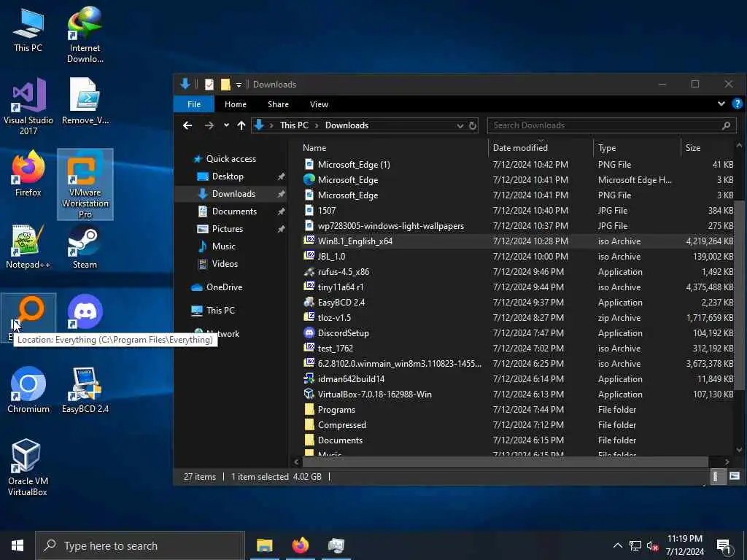Select This PC in navigation pane
Screen dimensions: 747x560
click(214, 311)
